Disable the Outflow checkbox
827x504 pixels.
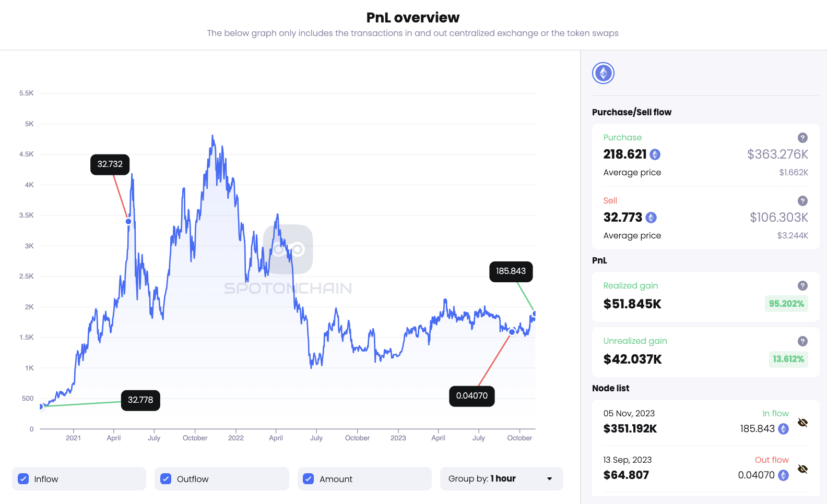pyautogui.click(x=166, y=478)
